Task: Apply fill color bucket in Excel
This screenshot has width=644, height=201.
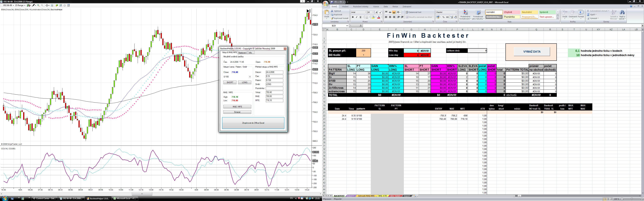Action: pos(373,17)
